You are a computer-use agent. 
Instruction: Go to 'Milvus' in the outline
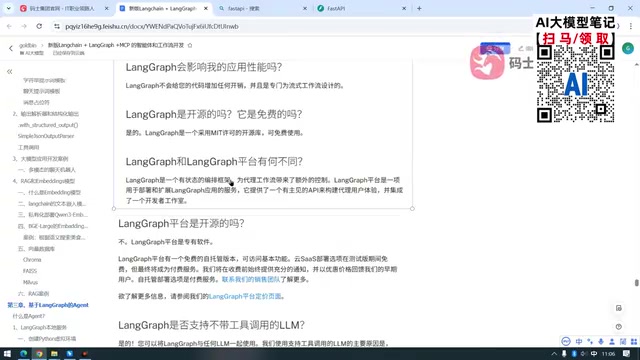[31, 282]
